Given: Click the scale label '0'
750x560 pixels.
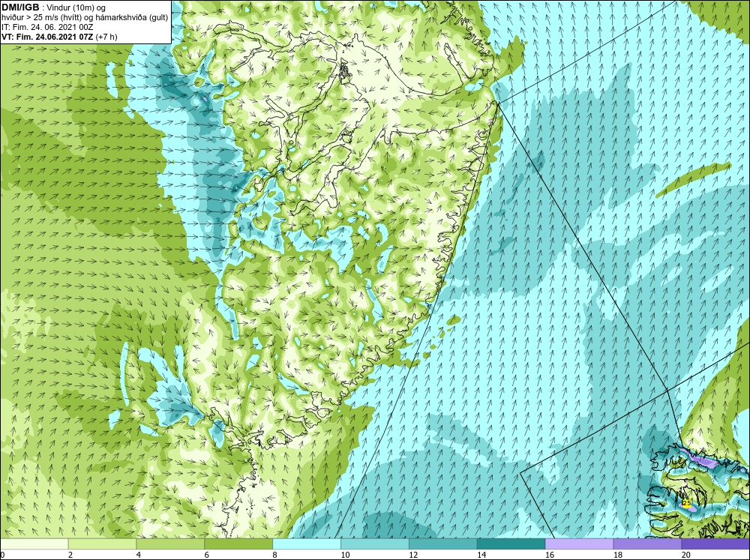Looking at the screenshot, I should click(2, 555).
